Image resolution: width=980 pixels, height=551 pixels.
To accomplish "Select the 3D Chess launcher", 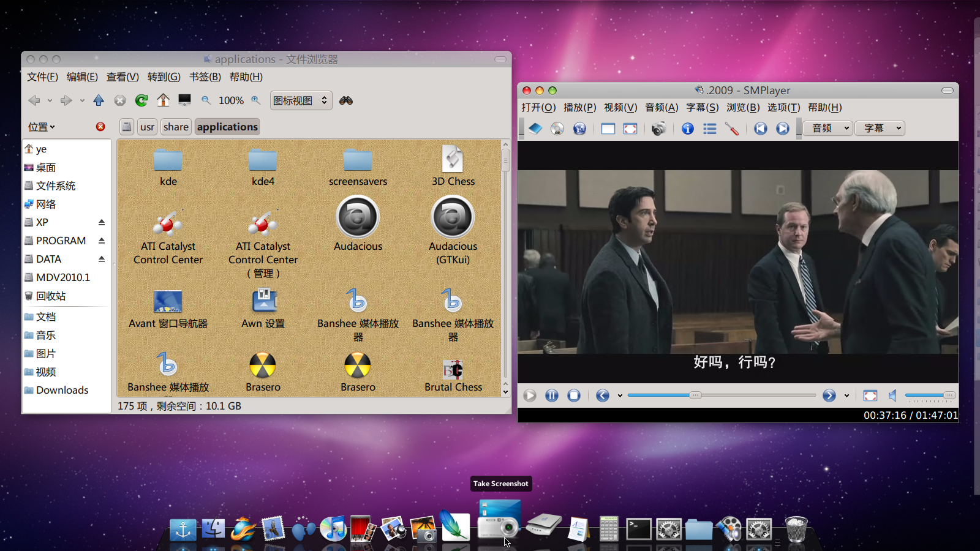I will (453, 166).
